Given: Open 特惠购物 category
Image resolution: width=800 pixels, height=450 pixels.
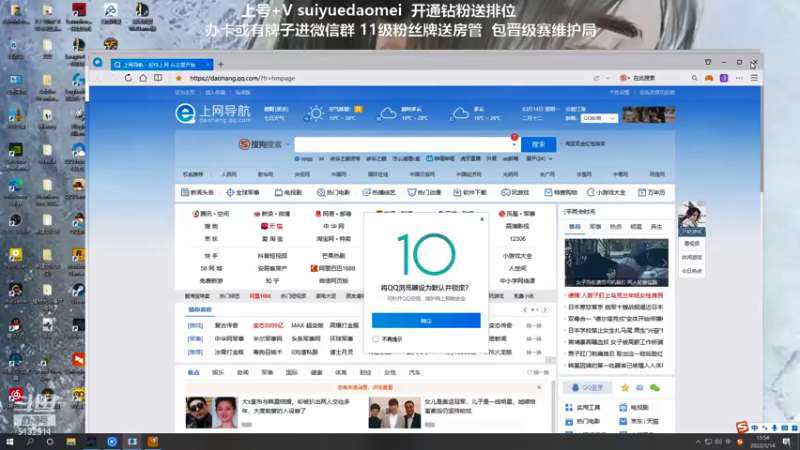Looking at the screenshot, I should [x=561, y=192].
